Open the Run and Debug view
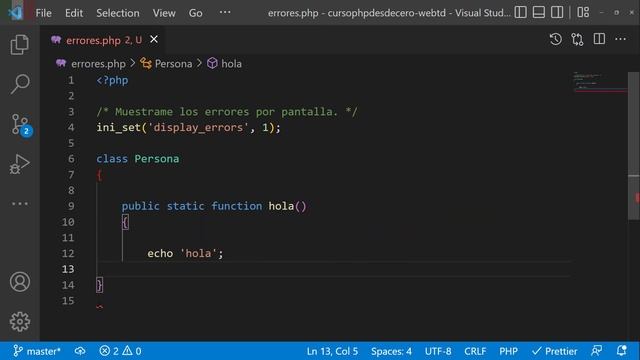The width and height of the screenshot is (640, 360). coord(20,164)
